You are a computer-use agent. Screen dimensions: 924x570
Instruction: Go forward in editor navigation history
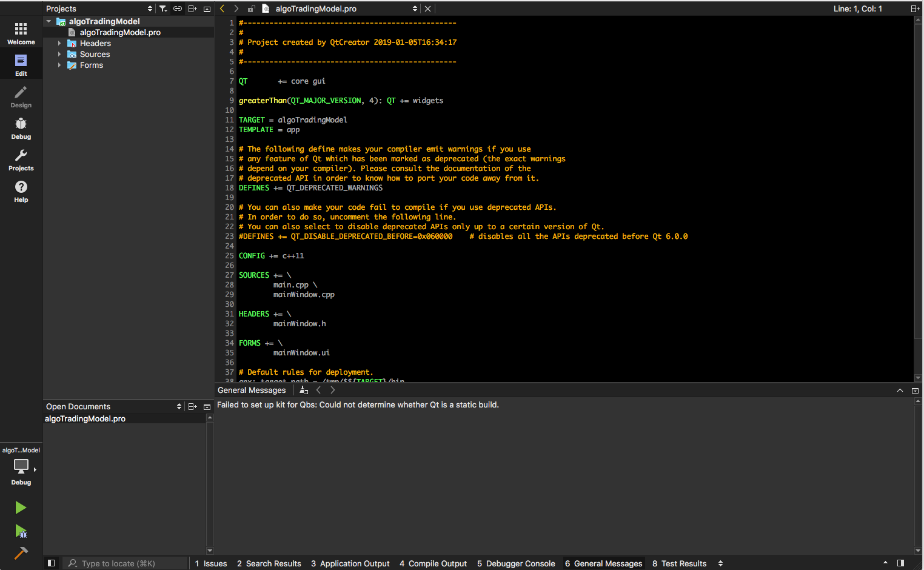coord(236,8)
